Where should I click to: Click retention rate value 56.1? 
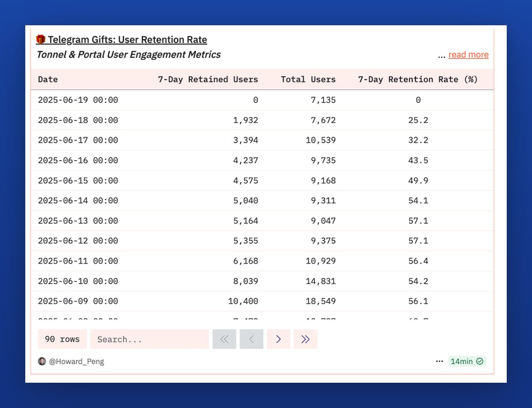pyautogui.click(x=418, y=301)
